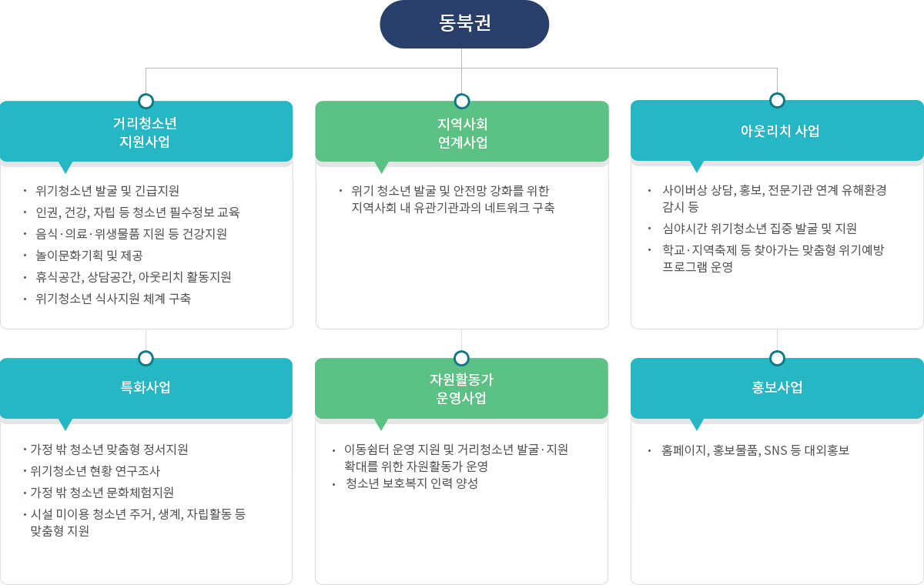Click circle connector above 아웃리치 사업
Viewport: 924px width, 585px height.
click(x=777, y=100)
